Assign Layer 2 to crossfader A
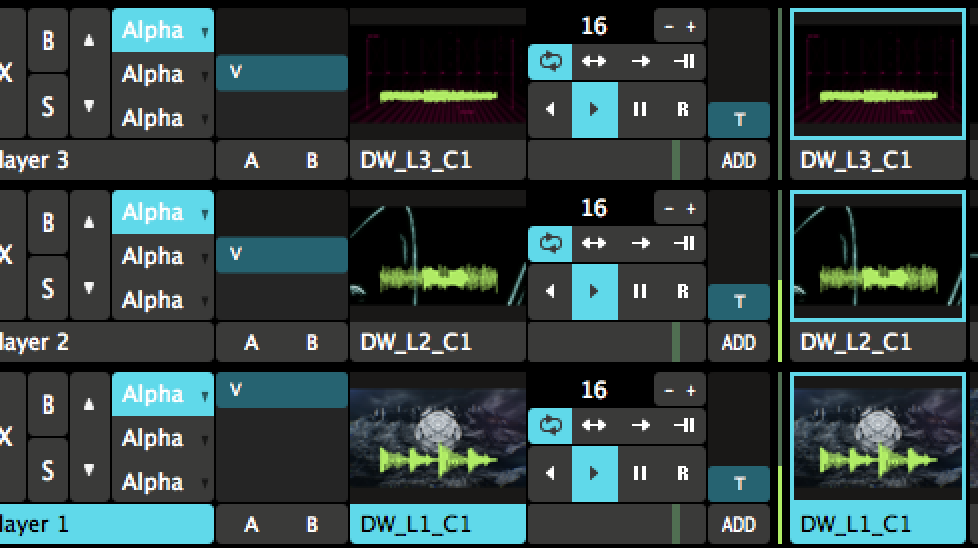The image size is (978, 548). (251, 342)
